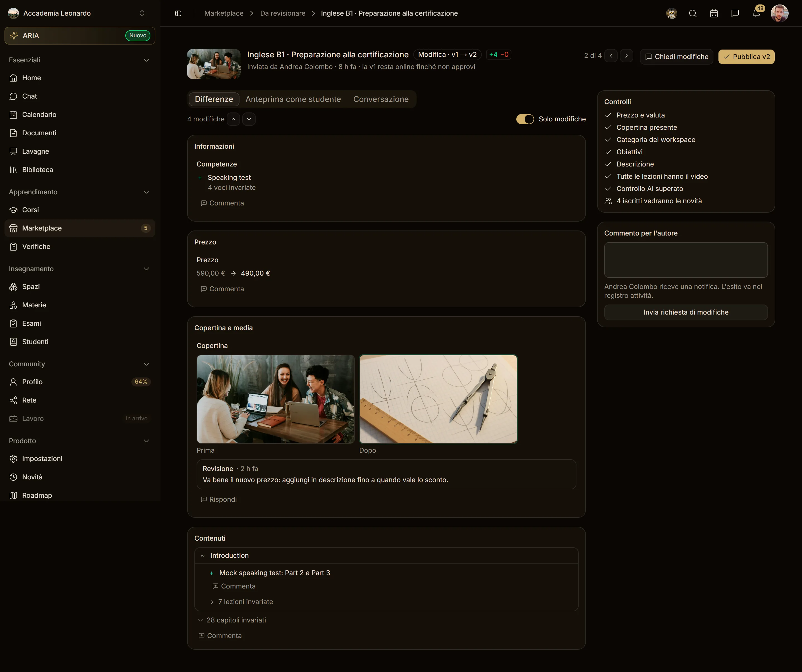Open the Dopo cover thumbnail

pos(438,399)
